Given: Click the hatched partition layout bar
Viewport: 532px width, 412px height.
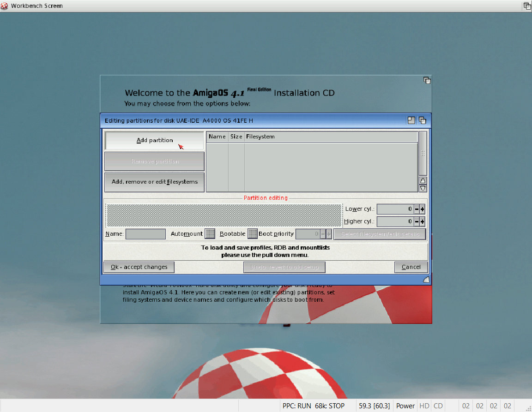Looking at the screenshot, I should click(x=224, y=215).
